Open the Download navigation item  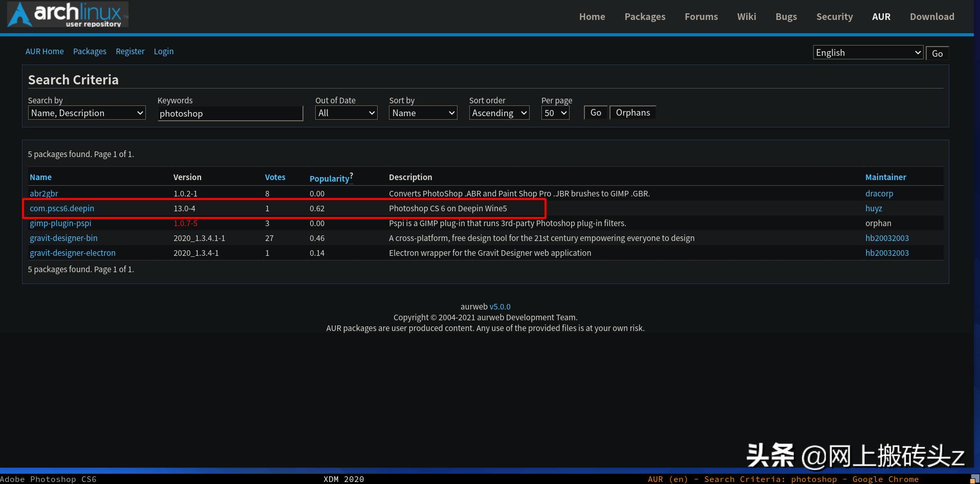932,16
